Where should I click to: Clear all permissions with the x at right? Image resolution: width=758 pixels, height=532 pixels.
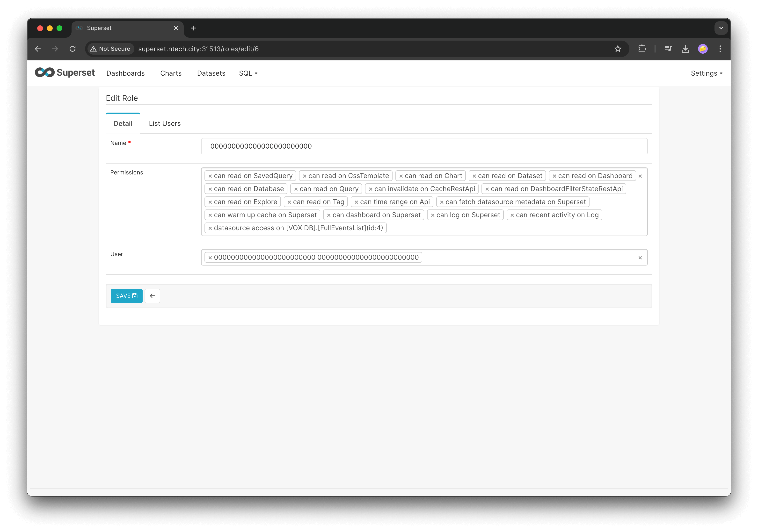coord(640,176)
